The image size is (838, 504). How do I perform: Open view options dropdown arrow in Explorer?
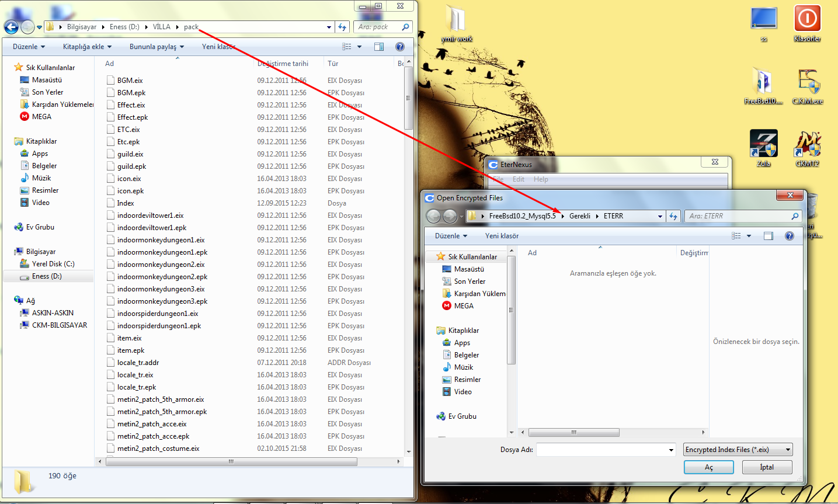[359, 47]
